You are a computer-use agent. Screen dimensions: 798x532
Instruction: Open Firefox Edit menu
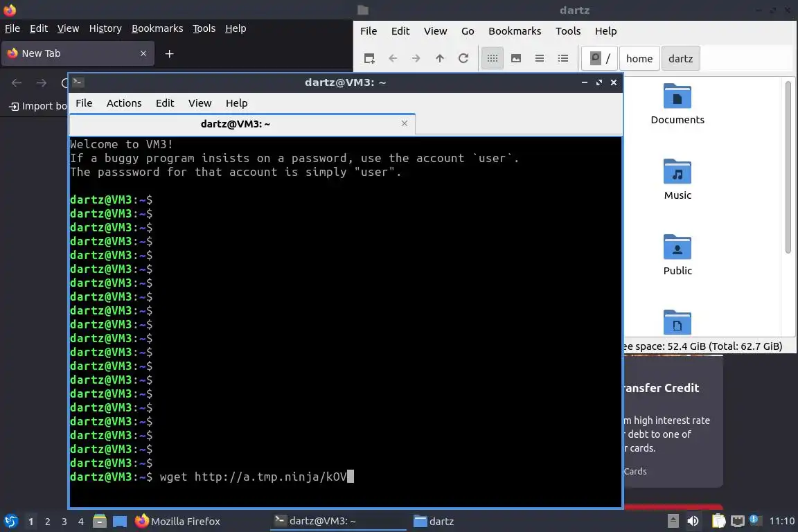(39, 28)
